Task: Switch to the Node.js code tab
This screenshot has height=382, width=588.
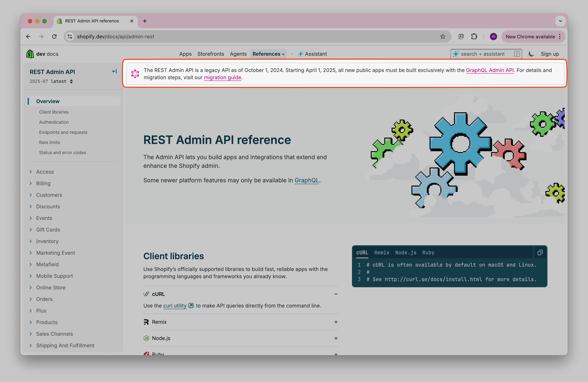Action: tap(405, 252)
